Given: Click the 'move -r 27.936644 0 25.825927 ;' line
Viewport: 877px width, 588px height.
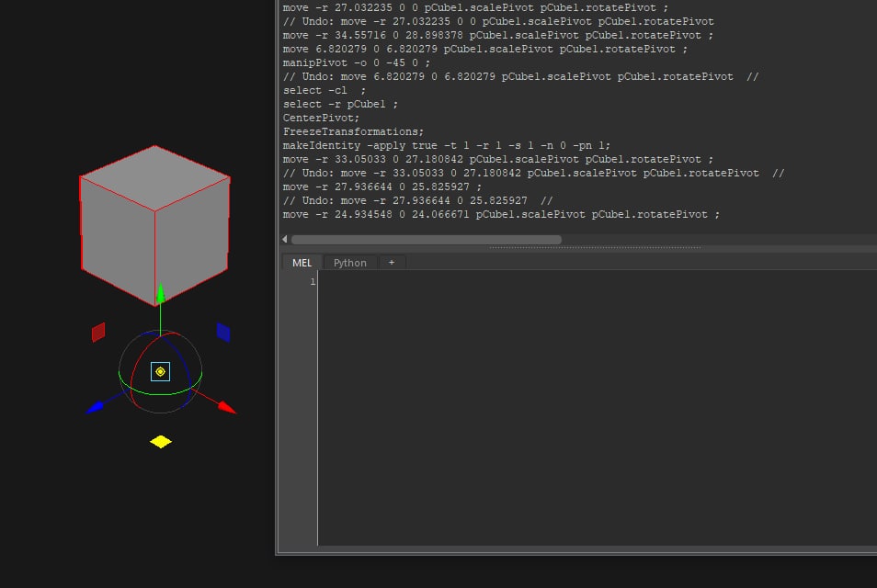Looking at the screenshot, I should point(382,187).
